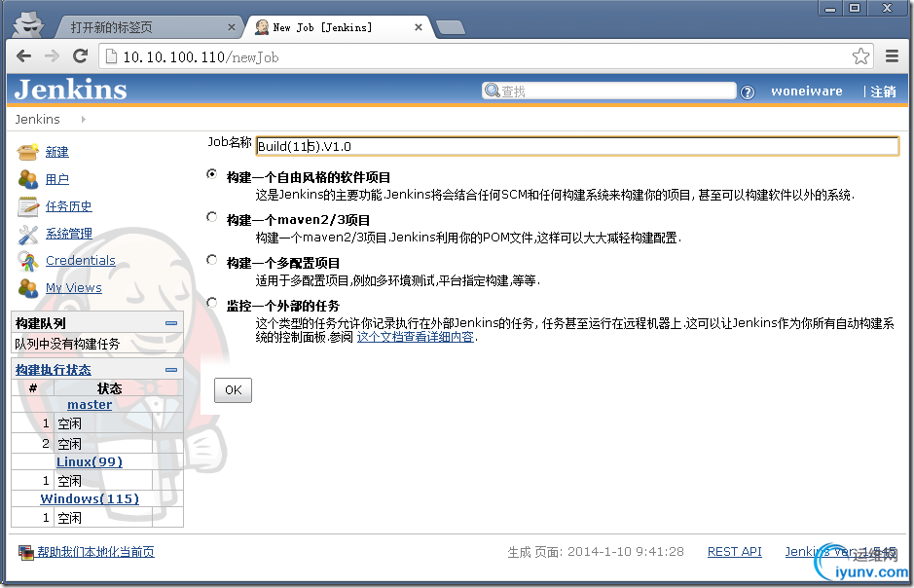Open the Chrome hamburger menu
The height and width of the screenshot is (588, 914).
[x=892, y=56]
